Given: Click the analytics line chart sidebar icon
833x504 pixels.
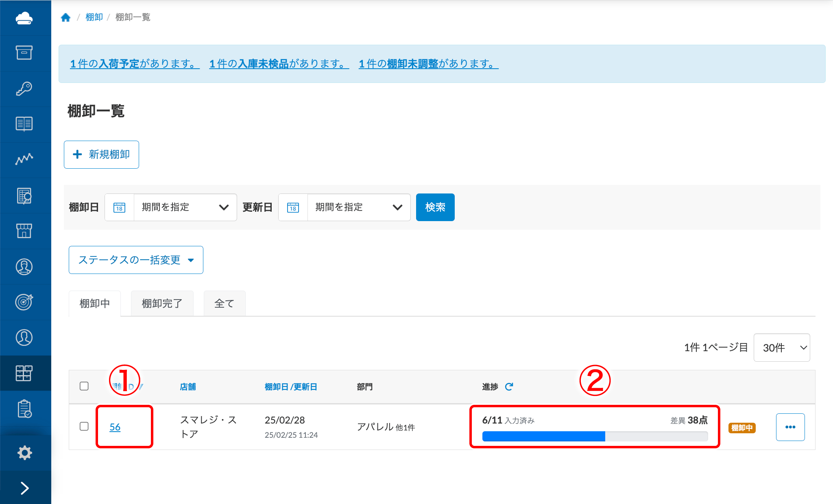Looking at the screenshot, I should point(24,159).
